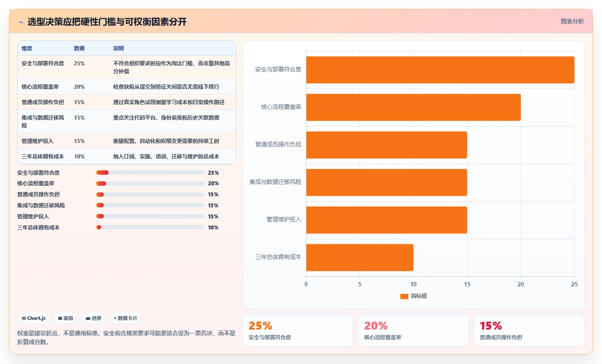Screen dimensions: 602x364
Task: Click the progress bar for 三年总体拥有成本
Action: coord(150,227)
